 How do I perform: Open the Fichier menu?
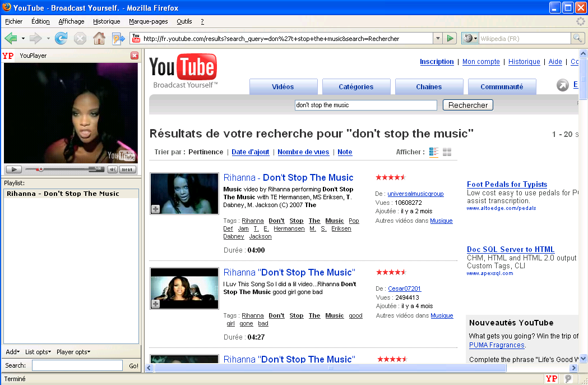[14, 21]
